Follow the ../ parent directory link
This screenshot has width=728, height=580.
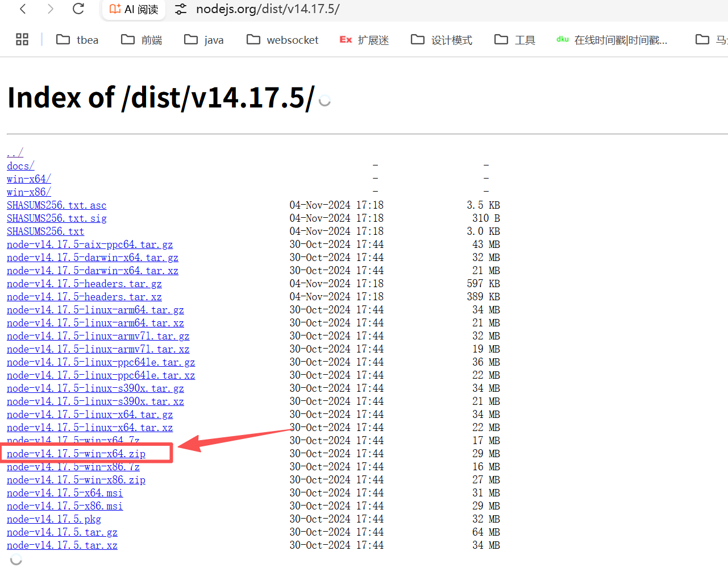[15, 152]
